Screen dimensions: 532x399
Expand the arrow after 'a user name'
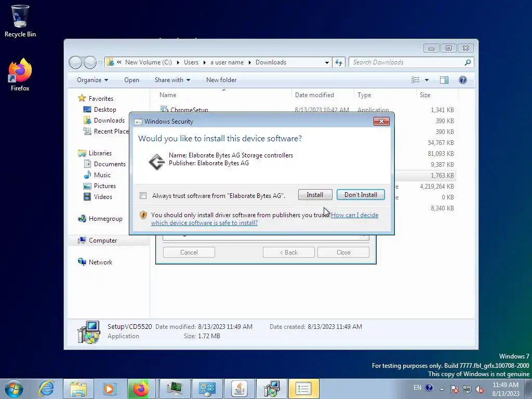249,62
